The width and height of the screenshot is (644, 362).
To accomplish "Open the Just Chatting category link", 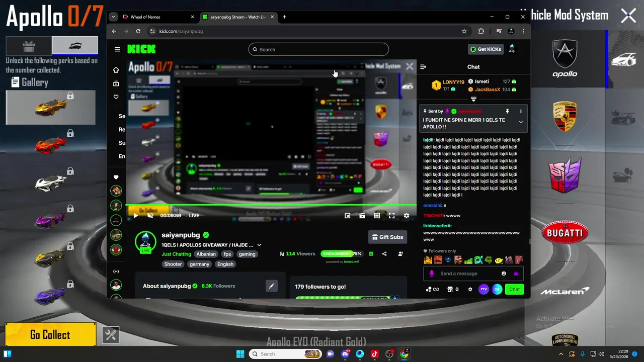I will [x=176, y=254].
